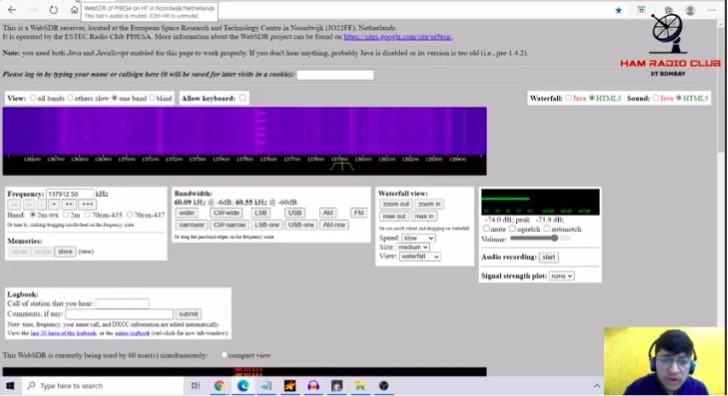Switch to FM mode
728x396 pixels.
358,213
